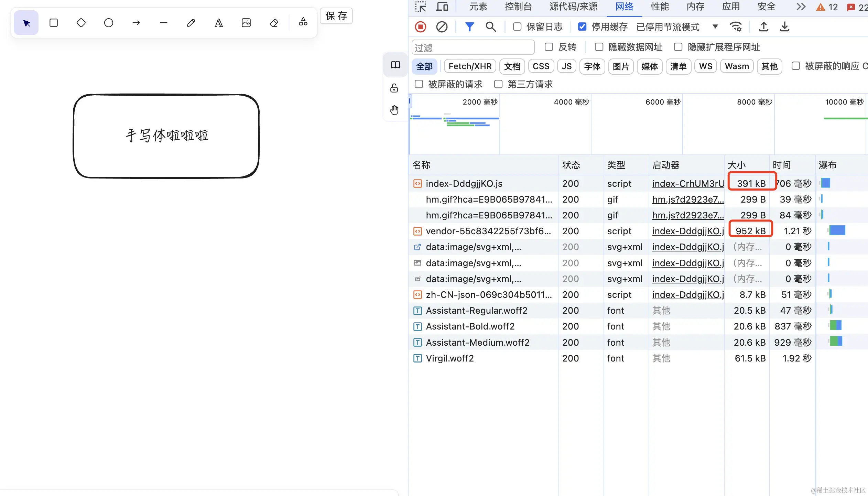The height and width of the screenshot is (496, 868).
Task: Select the text tool
Action: coord(219,23)
